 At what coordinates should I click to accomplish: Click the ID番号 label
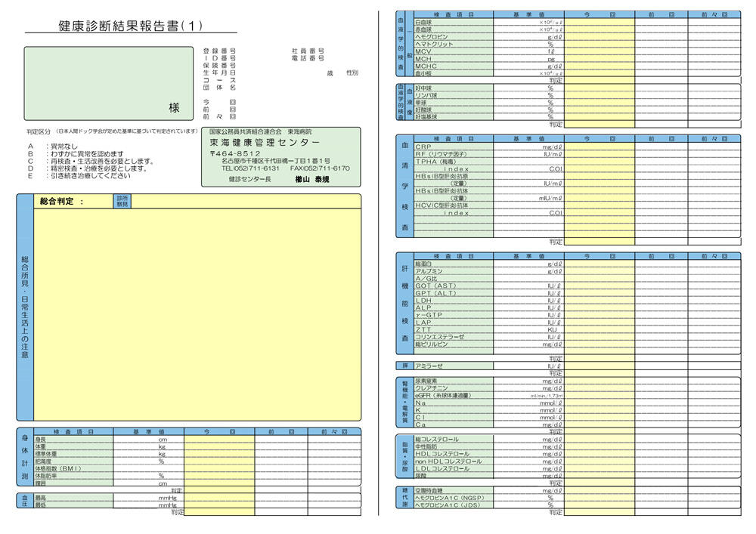(x=219, y=58)
